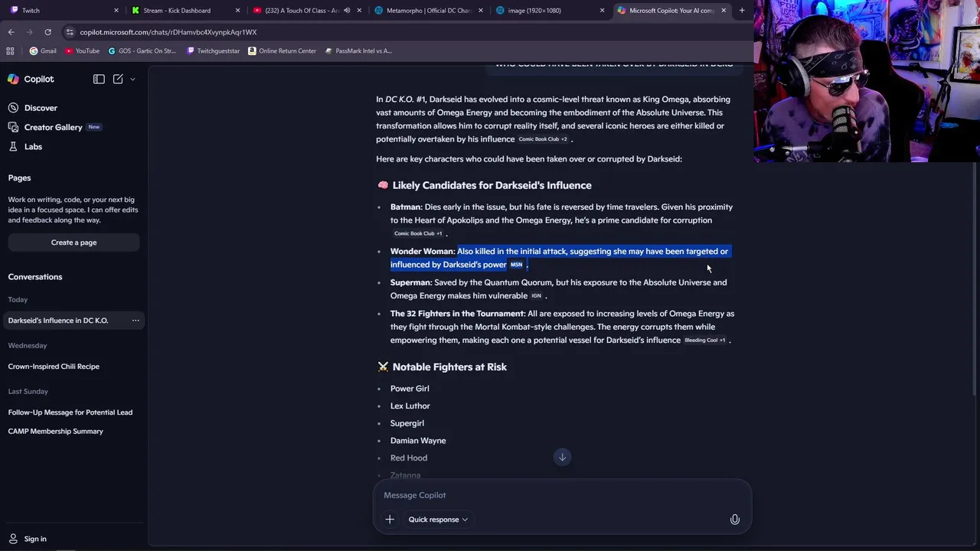The image size is (980, 551).
Task: Click the Create a page button
Action: [x=73, y=243]
